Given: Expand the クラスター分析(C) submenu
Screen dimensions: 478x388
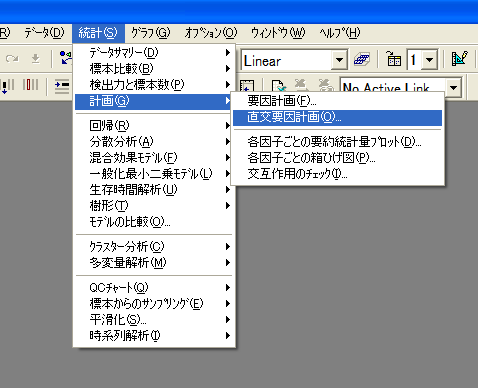Looking at the screenshot, I should pyautogui.click(x=154, y=246).
